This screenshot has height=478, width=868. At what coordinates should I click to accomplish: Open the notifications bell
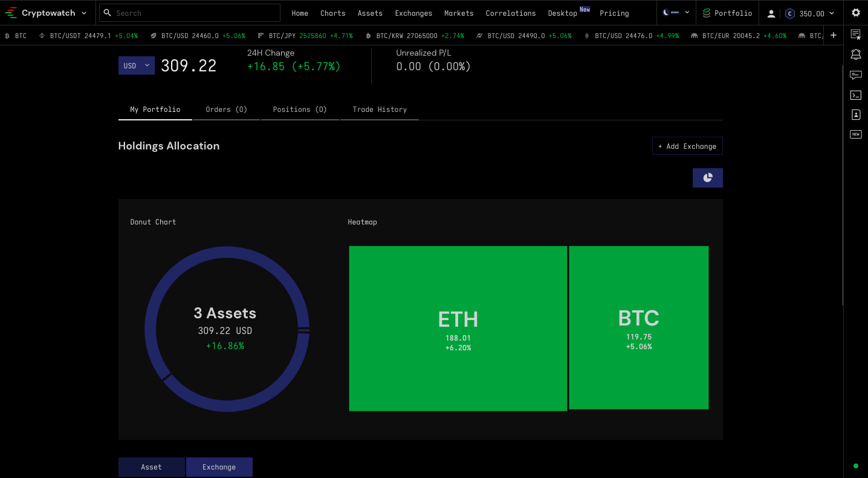pos(855,54)
